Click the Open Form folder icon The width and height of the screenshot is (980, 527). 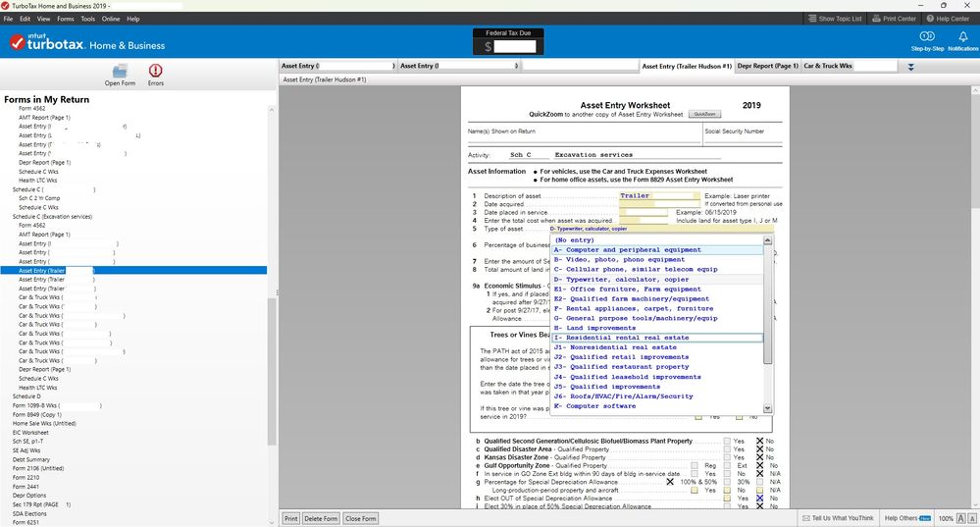pos(120,71)
